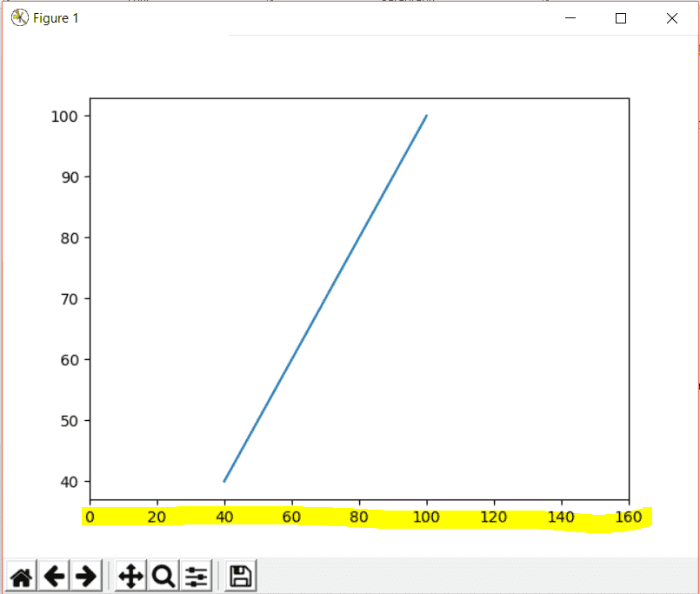
Task: Save the figure with the floppy disk icon
Action: coord(241,576)
